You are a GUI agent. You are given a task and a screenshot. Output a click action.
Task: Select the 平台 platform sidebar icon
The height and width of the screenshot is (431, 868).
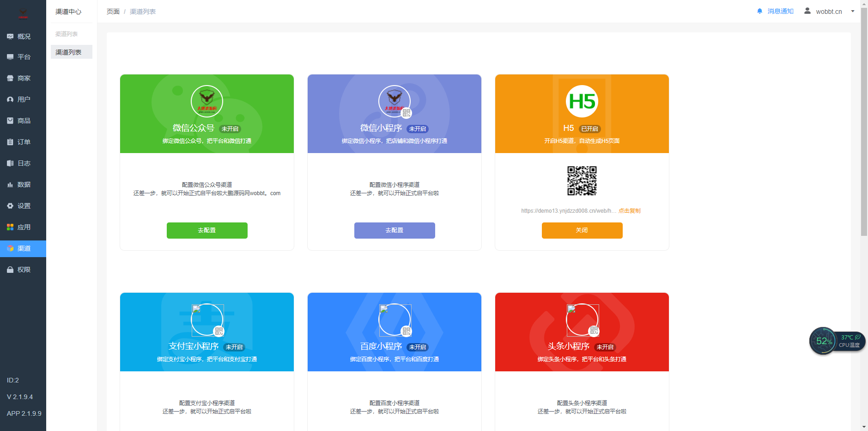[x=10, y=57]
